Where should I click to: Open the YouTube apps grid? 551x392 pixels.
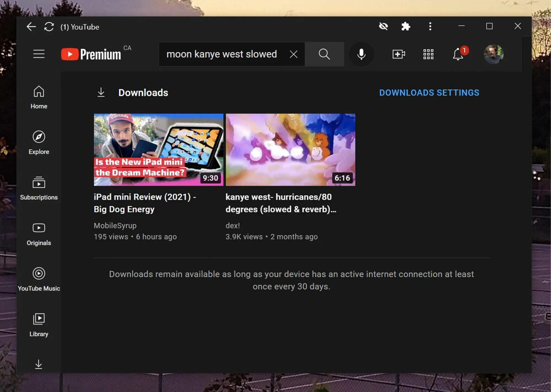(428, 54)
